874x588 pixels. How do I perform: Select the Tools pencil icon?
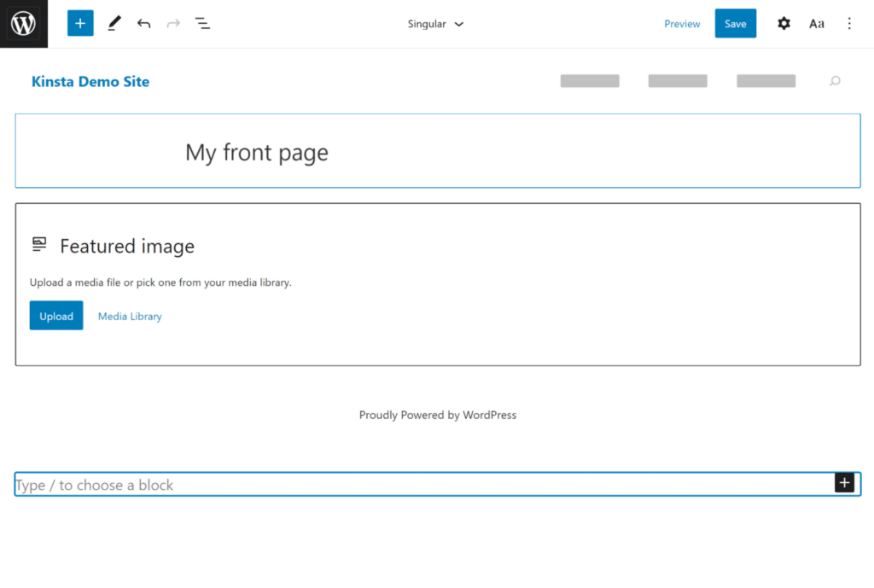click(114, 24)
